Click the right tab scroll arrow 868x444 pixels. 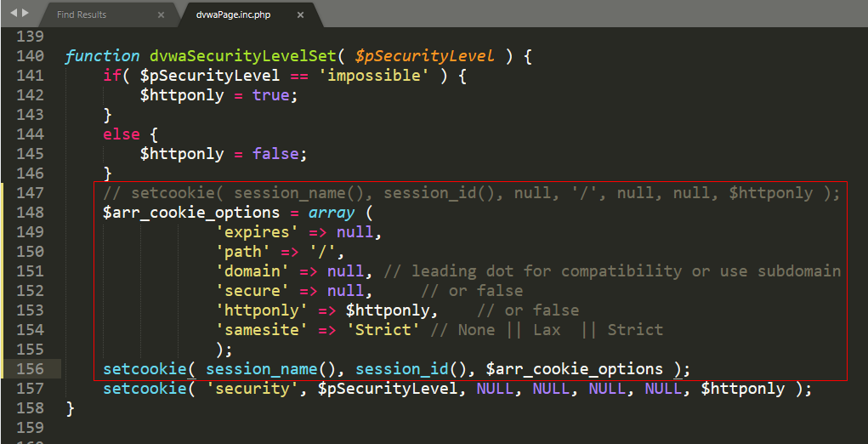25,14
